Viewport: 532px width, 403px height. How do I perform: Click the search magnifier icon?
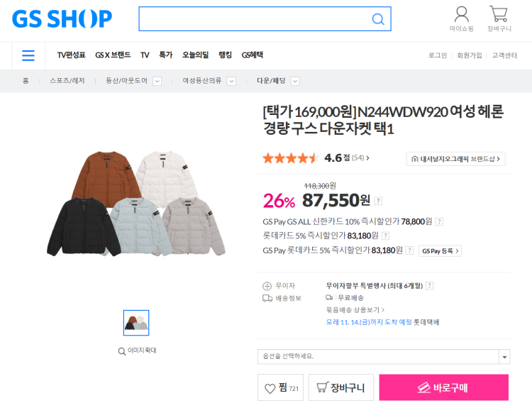[378, 19]
